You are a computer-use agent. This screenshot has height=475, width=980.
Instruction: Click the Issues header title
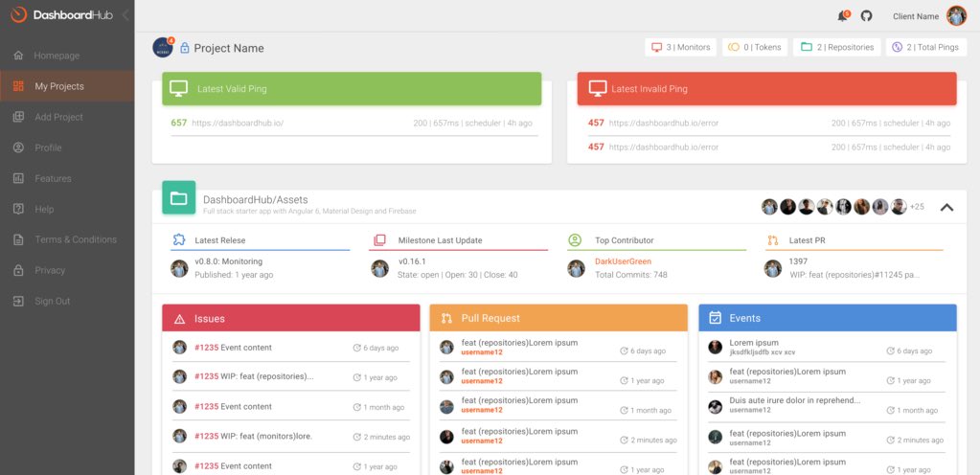click(x=210, y=319)
